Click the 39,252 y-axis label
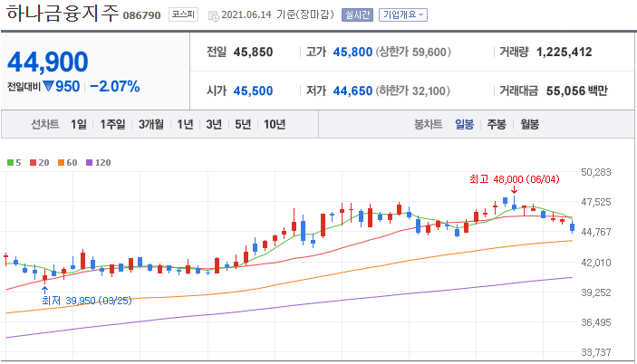Image resolution: width=637 pixels, height=364 pixels. click(595, 292)
